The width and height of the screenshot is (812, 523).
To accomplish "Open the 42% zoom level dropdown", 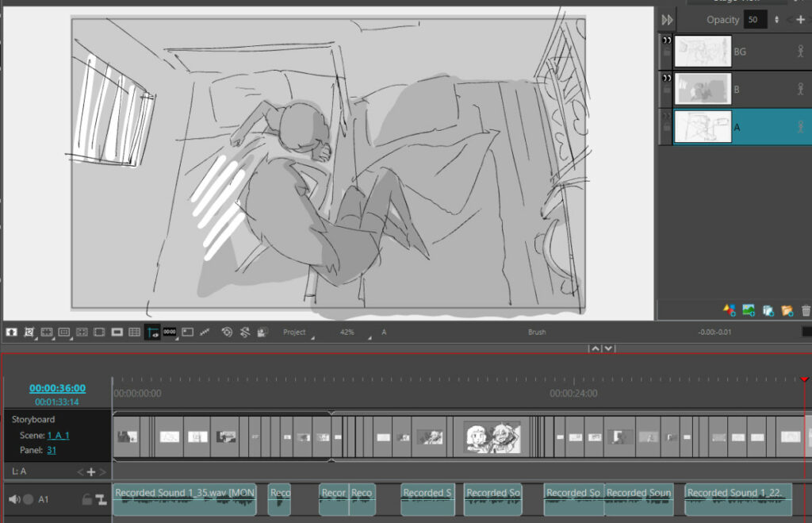I will (349, 333).
